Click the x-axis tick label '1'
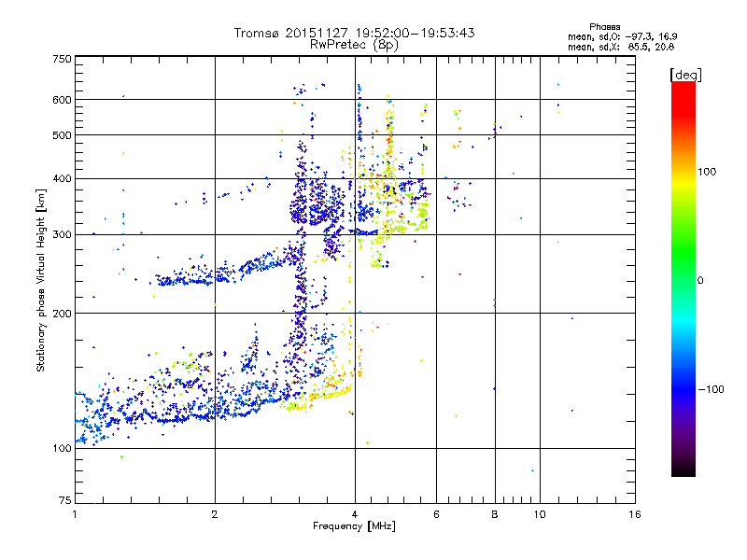Image resolution: width=747 pixels, height=560 pixels. point(75,514)
